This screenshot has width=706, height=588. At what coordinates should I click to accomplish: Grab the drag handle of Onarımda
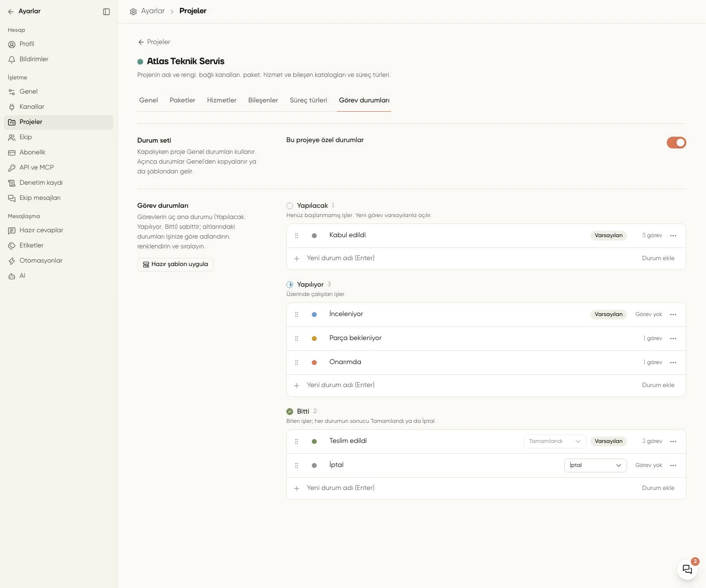(297, 363)
